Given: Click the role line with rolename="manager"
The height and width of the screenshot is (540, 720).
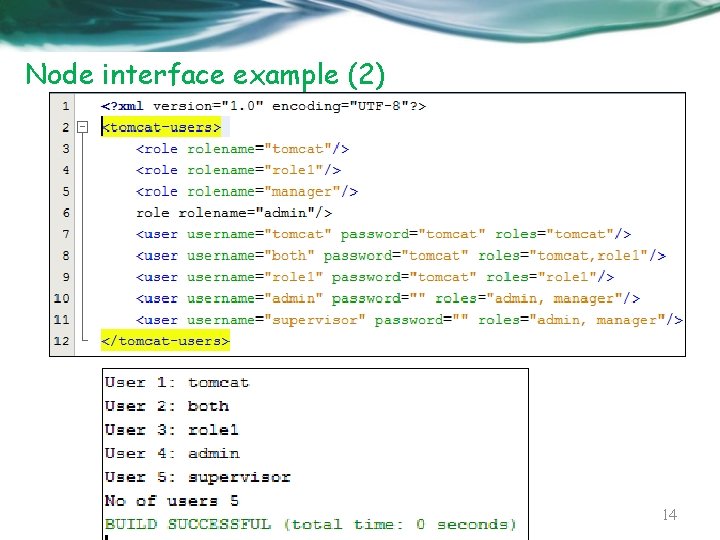Looking at the screenshot, I should click(x=247, y=191).
